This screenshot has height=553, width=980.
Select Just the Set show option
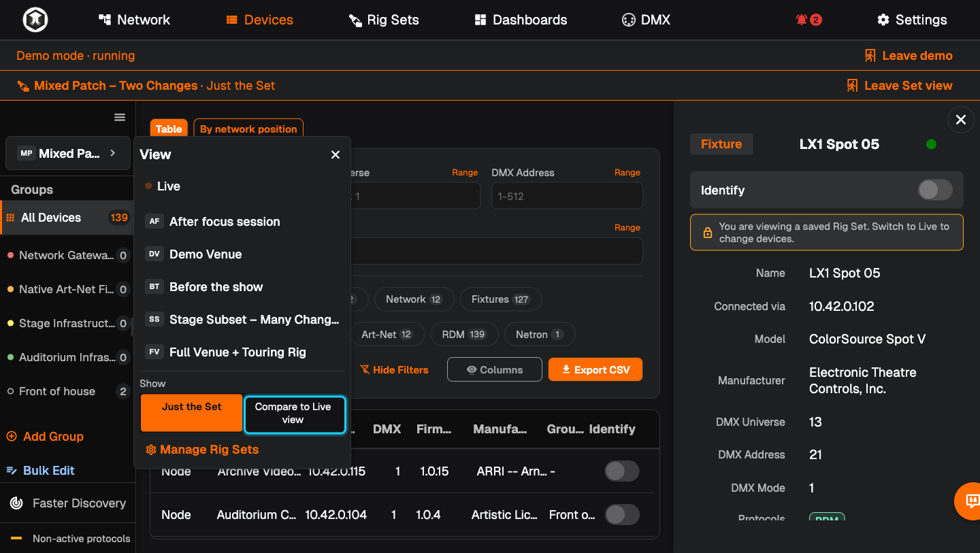pos(192,413)
